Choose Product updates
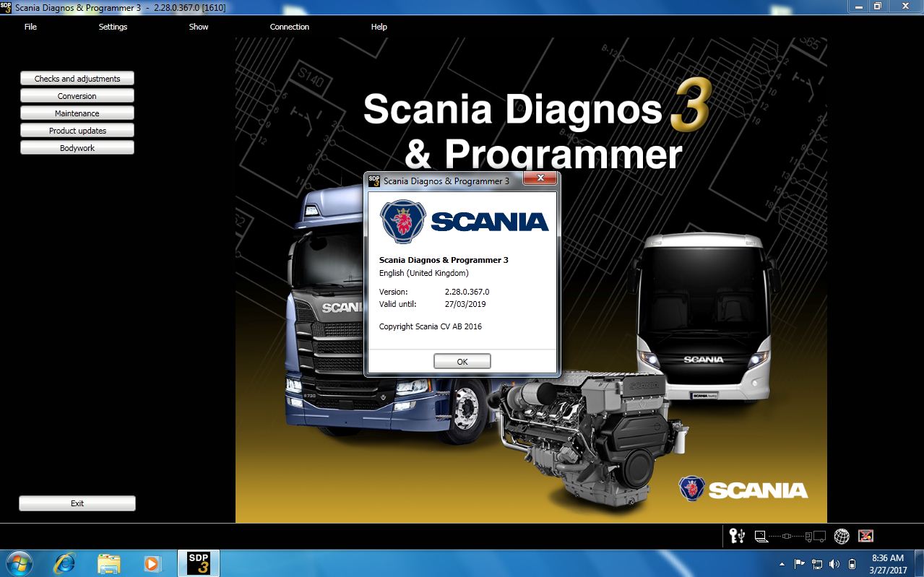Screen dimensions: 924x577 pos(77,131)
